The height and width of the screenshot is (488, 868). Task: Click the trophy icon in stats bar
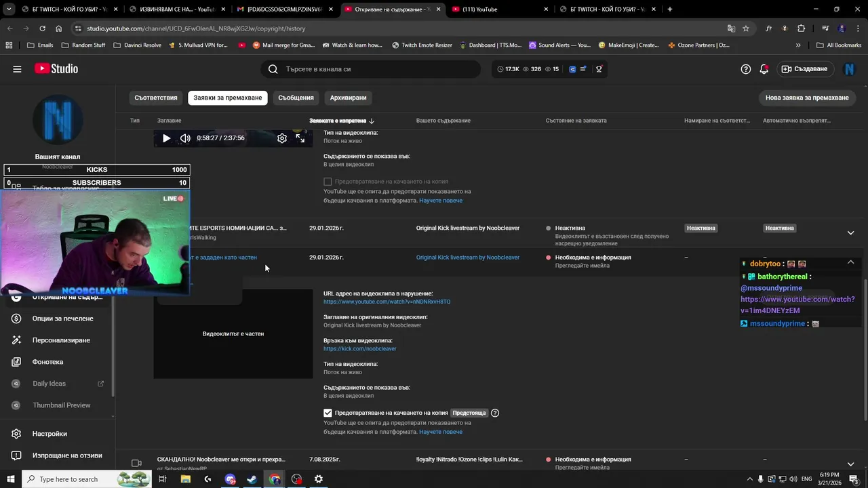599,69
